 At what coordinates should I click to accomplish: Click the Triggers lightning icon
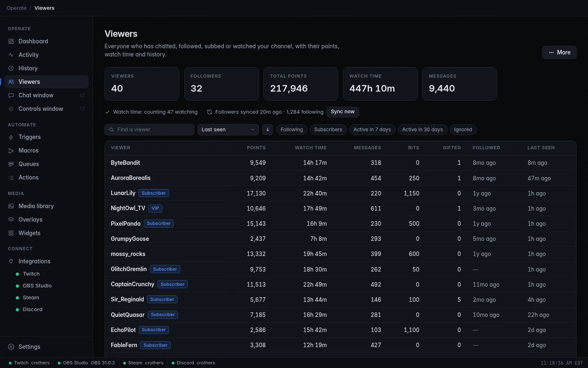click(11, 137)
